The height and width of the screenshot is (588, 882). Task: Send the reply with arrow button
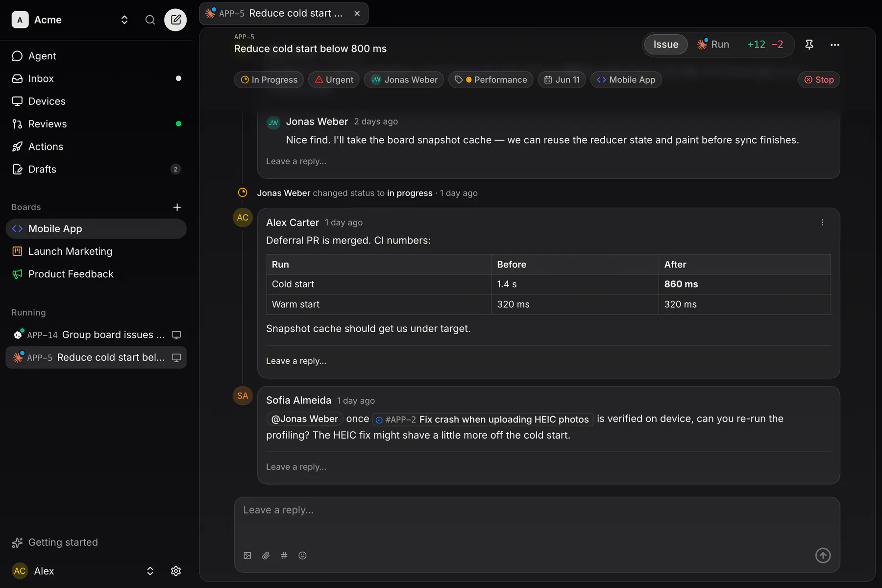(x=823, y=555)
